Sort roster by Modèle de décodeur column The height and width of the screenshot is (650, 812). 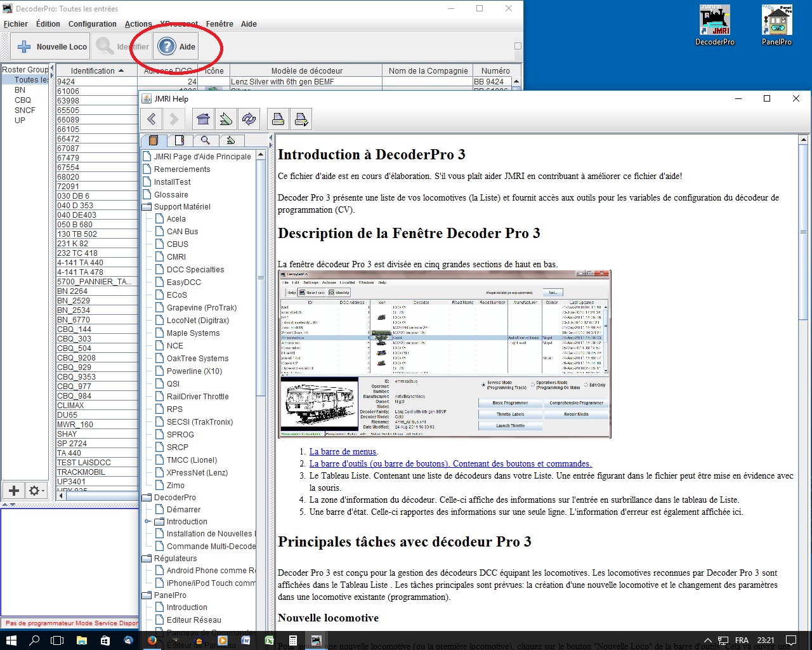(x=306, y=70)
